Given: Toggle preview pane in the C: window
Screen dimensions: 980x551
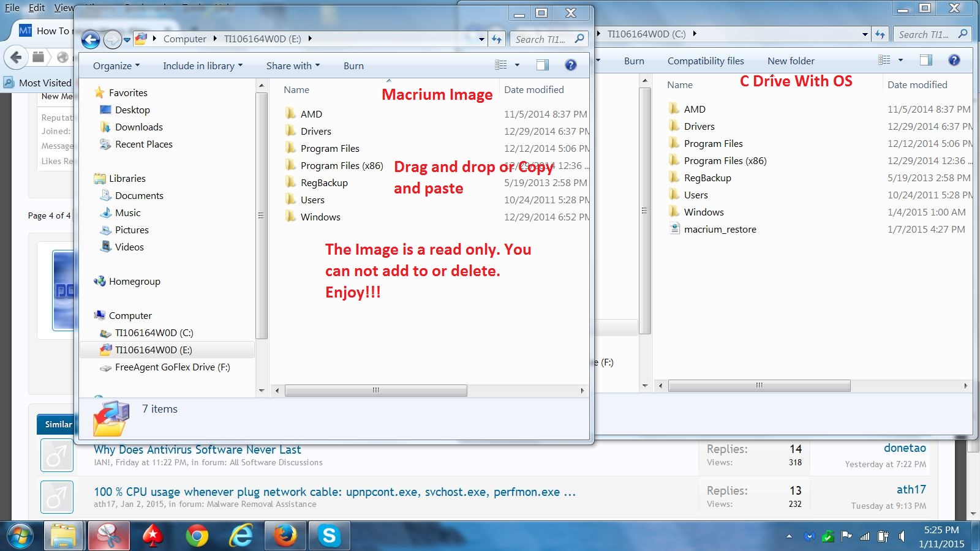Looking at the screenshot, I should [926, 60].
